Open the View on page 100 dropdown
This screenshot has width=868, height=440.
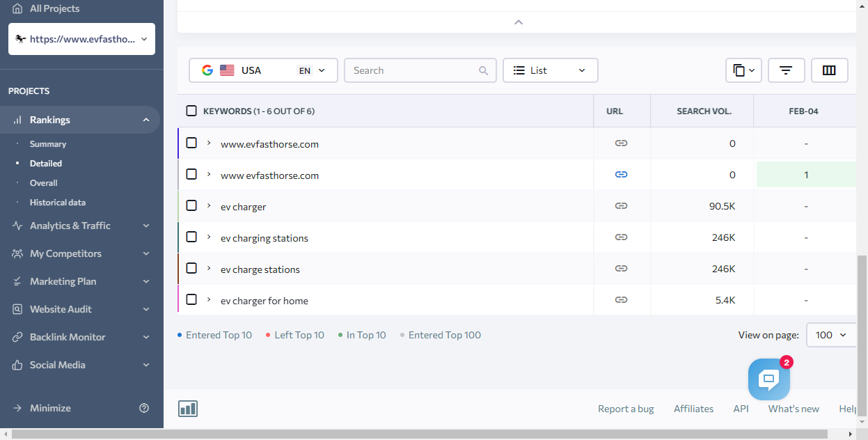[831, 335]
